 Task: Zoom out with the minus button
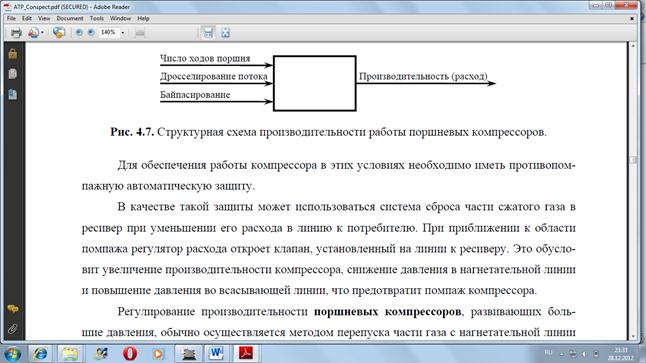point(79,33)
